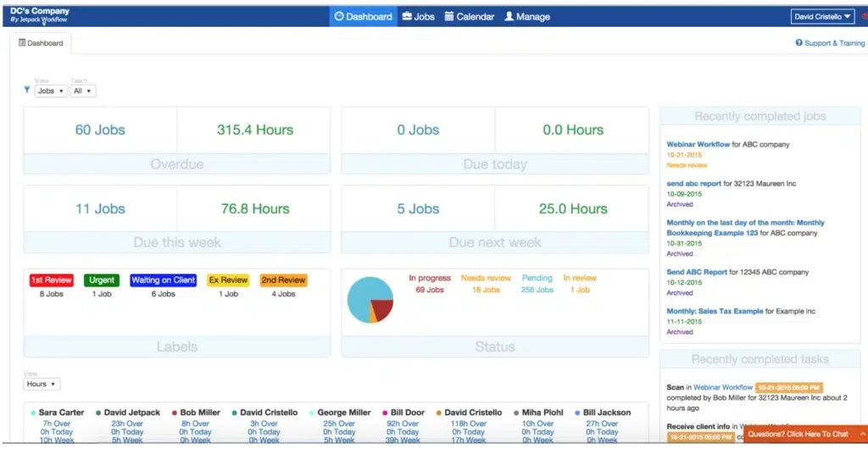Image resolution: width=868 pixels, height=449 pixels.
Task: Click the green Urgent label badge
Action: click(x=101, y=280)
